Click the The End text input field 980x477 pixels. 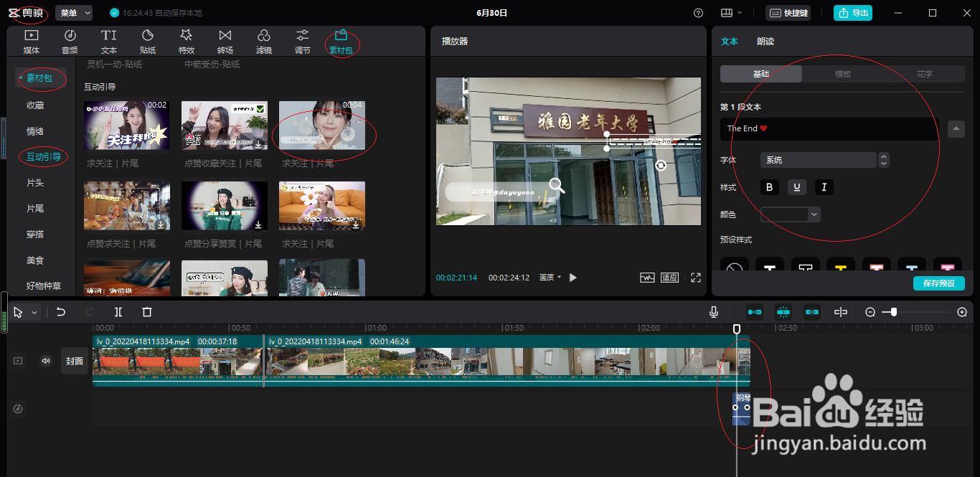[x=829, y=129]
